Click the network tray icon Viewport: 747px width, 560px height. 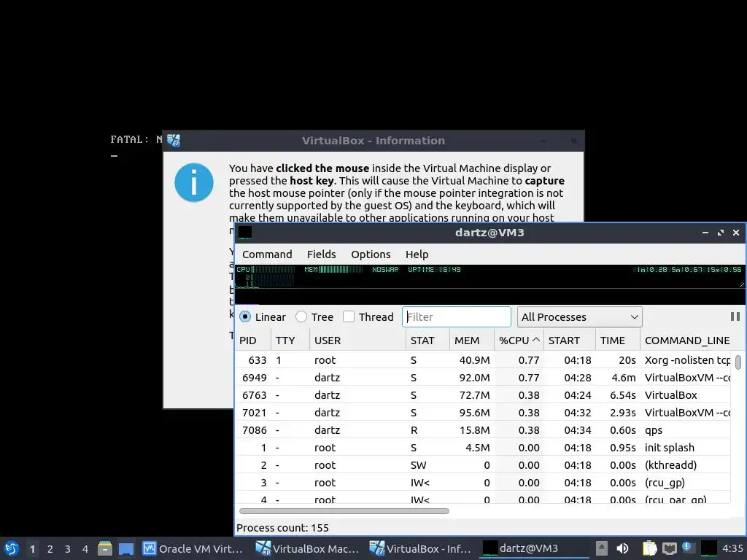670,548
